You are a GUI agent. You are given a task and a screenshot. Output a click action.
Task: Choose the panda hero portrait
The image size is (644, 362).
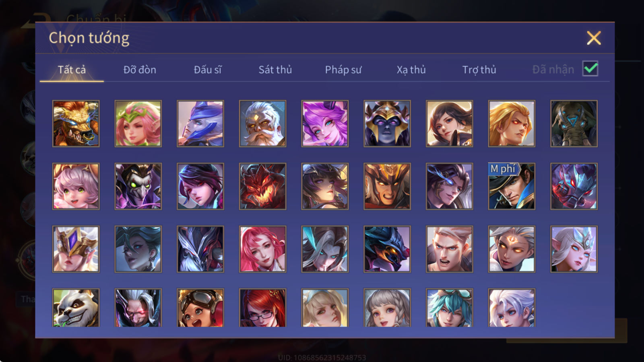click(x=76, y=308)
